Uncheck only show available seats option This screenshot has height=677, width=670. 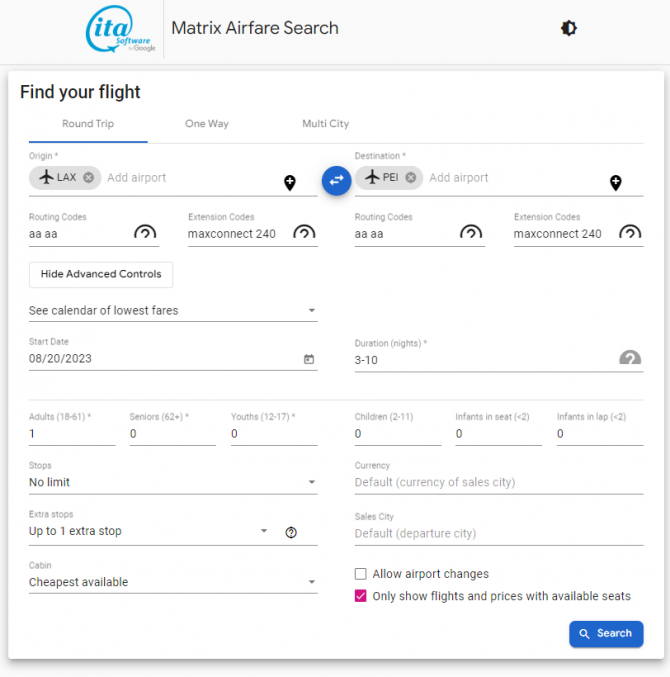[x=360, y=596]
